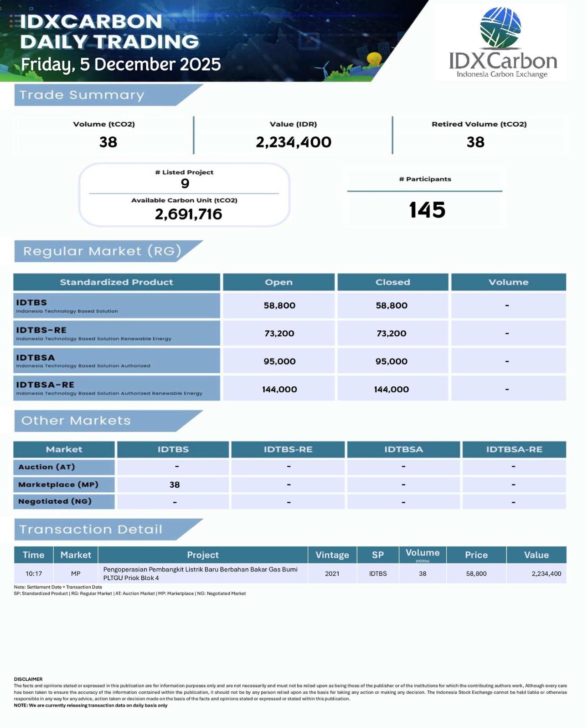The height and width of the screenshot is (728, 588).
Task: Click the participants count 145
Action: [x=427, y=210]
